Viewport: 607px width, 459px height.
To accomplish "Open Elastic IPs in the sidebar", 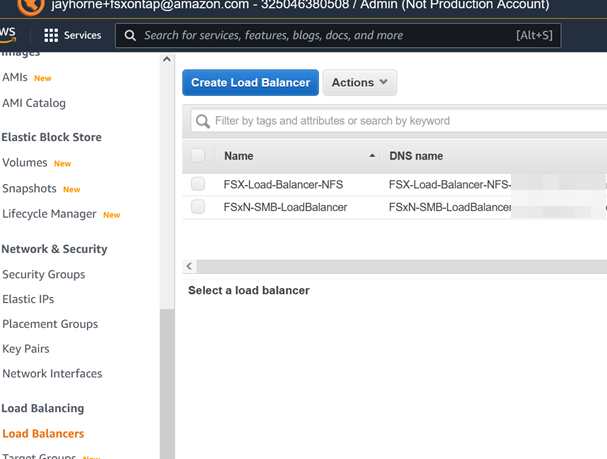I will [x=28, y=299].
